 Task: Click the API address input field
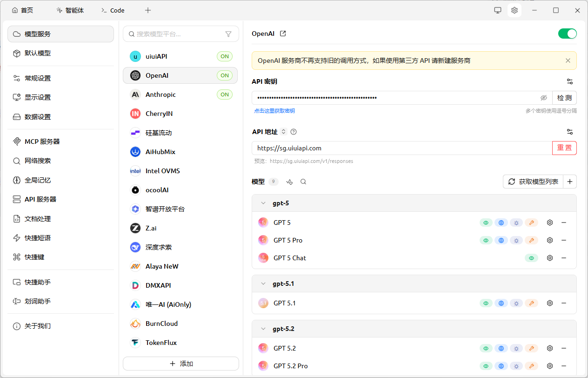401,148
